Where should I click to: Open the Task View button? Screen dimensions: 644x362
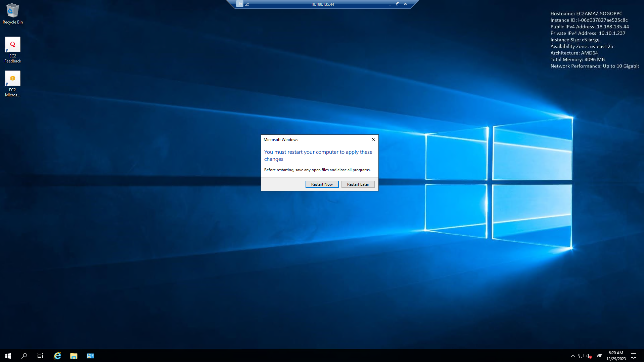40,356
